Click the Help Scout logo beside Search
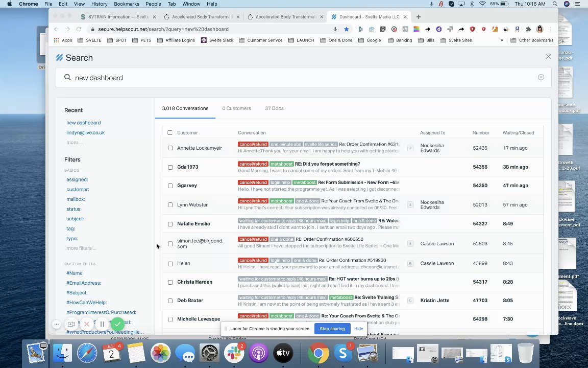The image size is (588, 368). click(59, 57)
